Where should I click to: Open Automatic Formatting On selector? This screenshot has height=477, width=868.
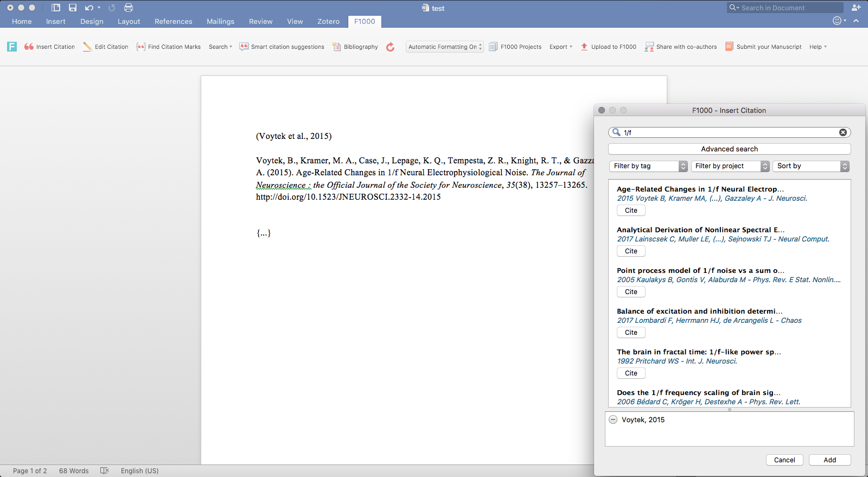click(x=444, y=47)
